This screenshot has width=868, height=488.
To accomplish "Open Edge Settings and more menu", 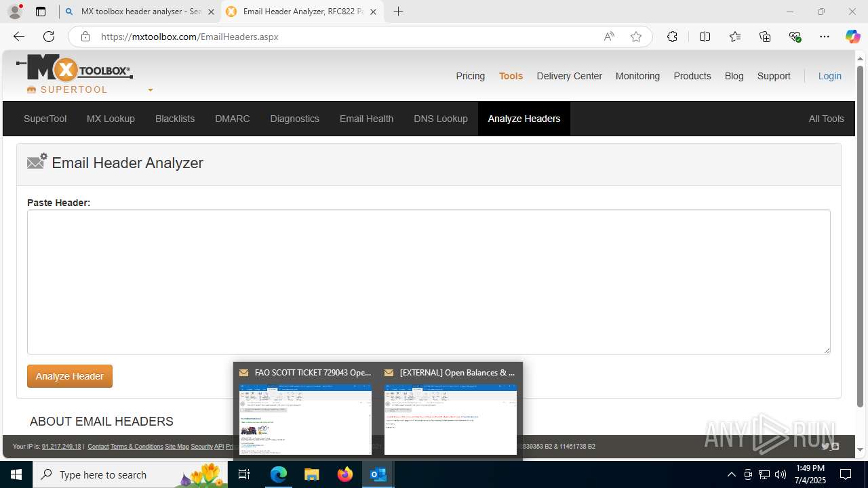I will point(825,37).
